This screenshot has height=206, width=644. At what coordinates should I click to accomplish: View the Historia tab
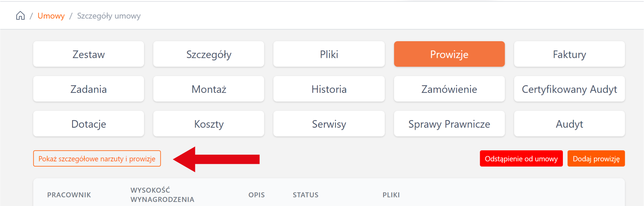(329, 89)
